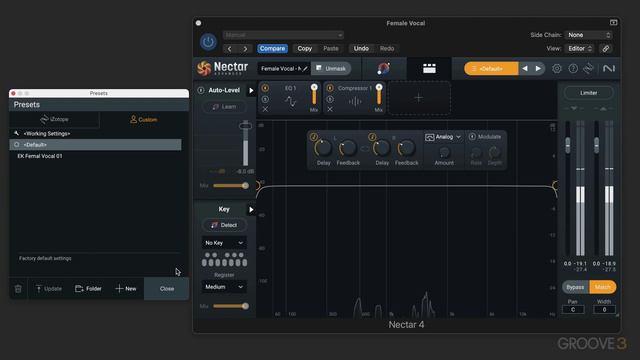The height and width of the screenshot is (360, 640).
Task: Click the Key Detect button
Action: [224, 225]
